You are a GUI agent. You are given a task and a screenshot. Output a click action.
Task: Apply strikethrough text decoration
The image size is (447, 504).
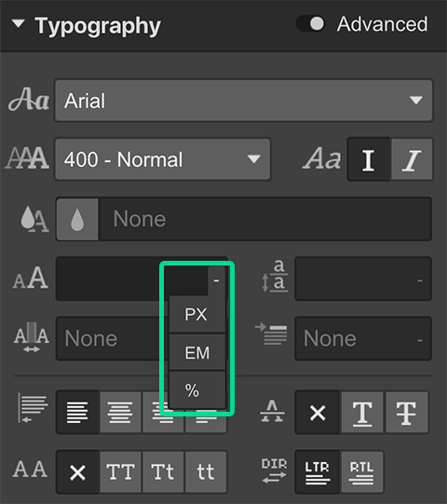point(407,412)
